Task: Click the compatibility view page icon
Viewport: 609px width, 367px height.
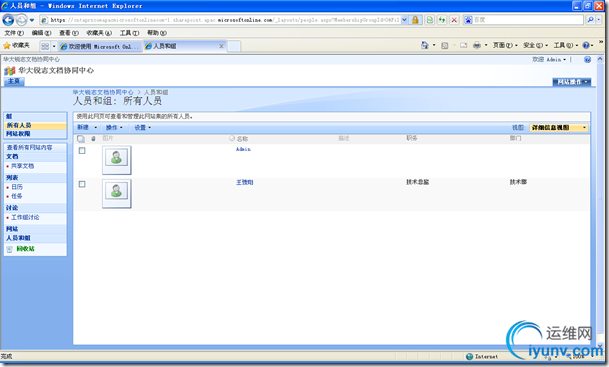Action: (430, 20)
